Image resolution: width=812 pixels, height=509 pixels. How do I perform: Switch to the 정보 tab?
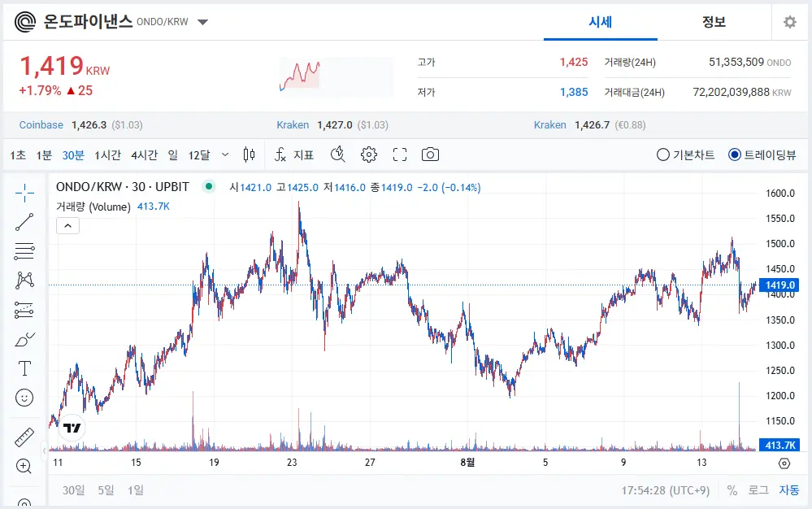[x=714, y=22]
